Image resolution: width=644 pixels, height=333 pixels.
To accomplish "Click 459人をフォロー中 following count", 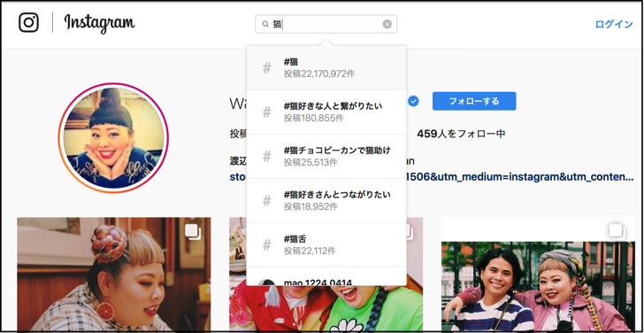I will (461, 134).
